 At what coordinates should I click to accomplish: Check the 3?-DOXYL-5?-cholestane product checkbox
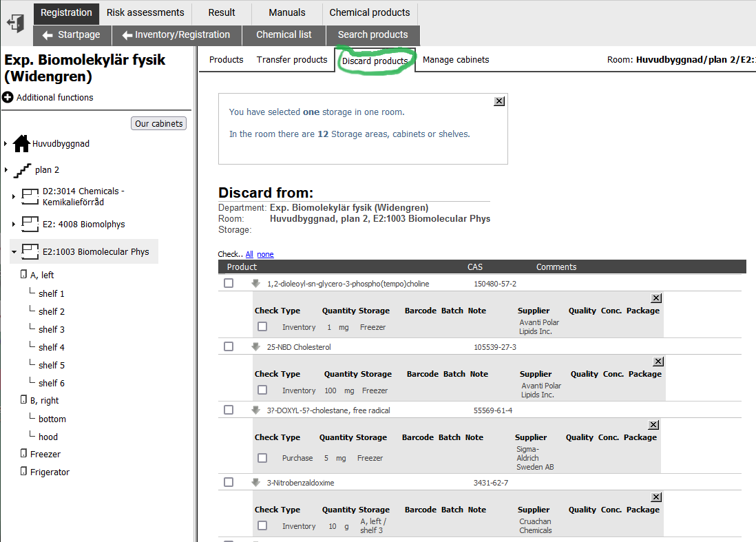click(229, 409)
